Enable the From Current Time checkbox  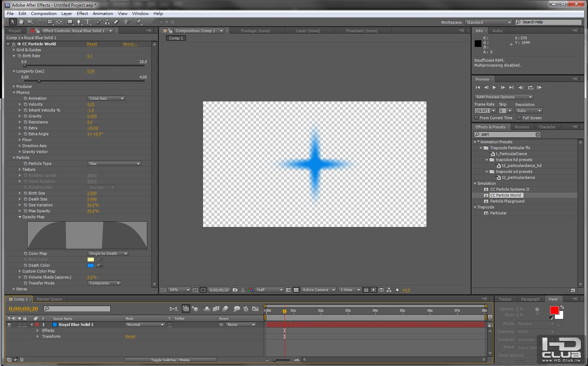[476, 118]
